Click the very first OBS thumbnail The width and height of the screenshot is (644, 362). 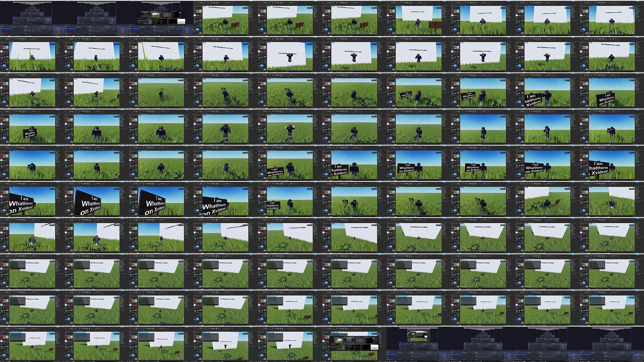coord(32,18)
